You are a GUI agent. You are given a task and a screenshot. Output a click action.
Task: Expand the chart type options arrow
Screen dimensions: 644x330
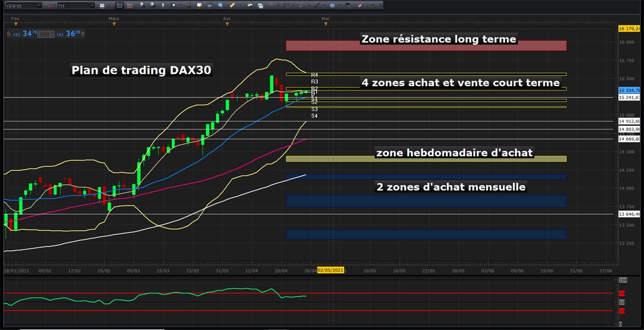(x=109, y=5)
